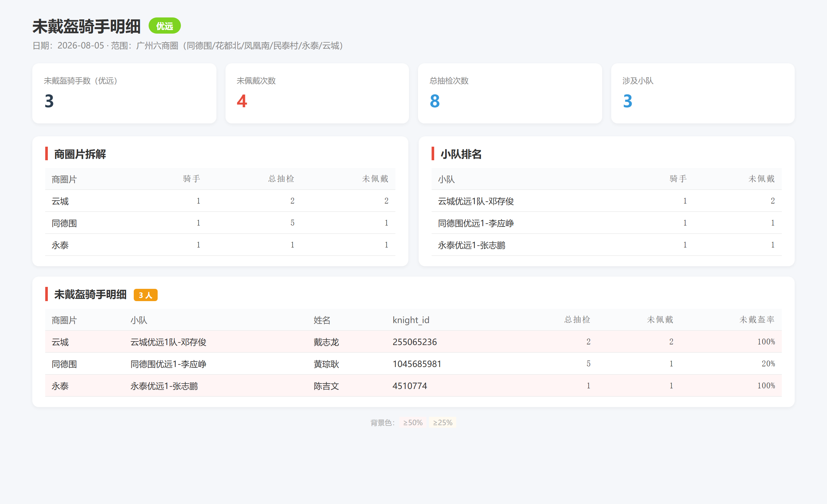Click knight_id 1045685981
The width and height of the screenshot is (827, 504).
pyautogui.click(x=417, y=364)
